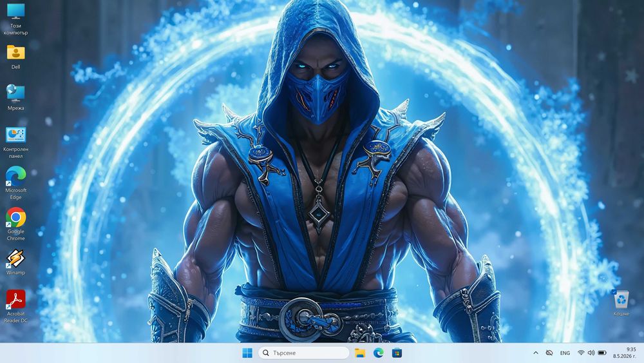Open Wi-Fi network tray icon
This screenshot has width=644, height=363.
[x=581, y=353]
